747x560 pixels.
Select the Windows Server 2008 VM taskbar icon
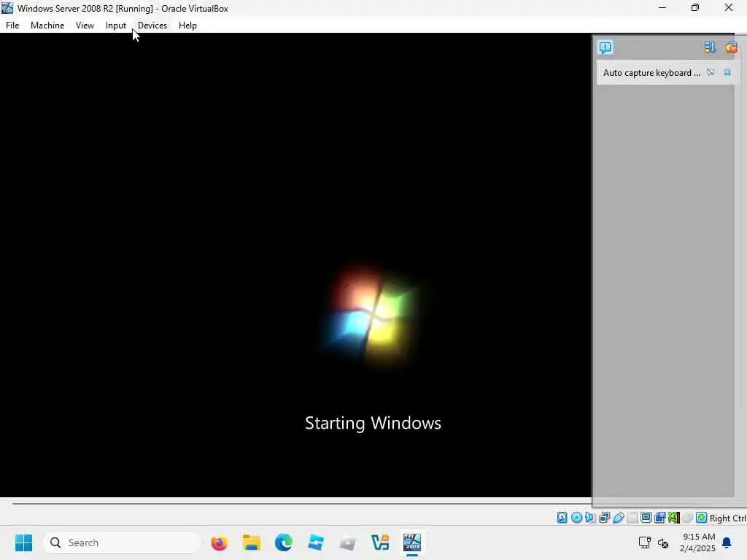click(412, 542)
